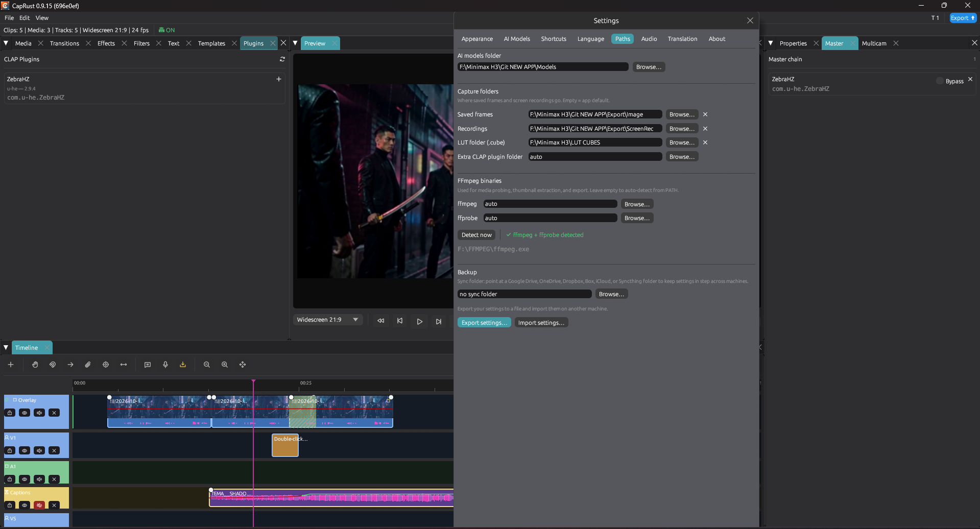Click the crosshair target icon in timeline toolbar

pyautogui.click(x=106, y=365)
